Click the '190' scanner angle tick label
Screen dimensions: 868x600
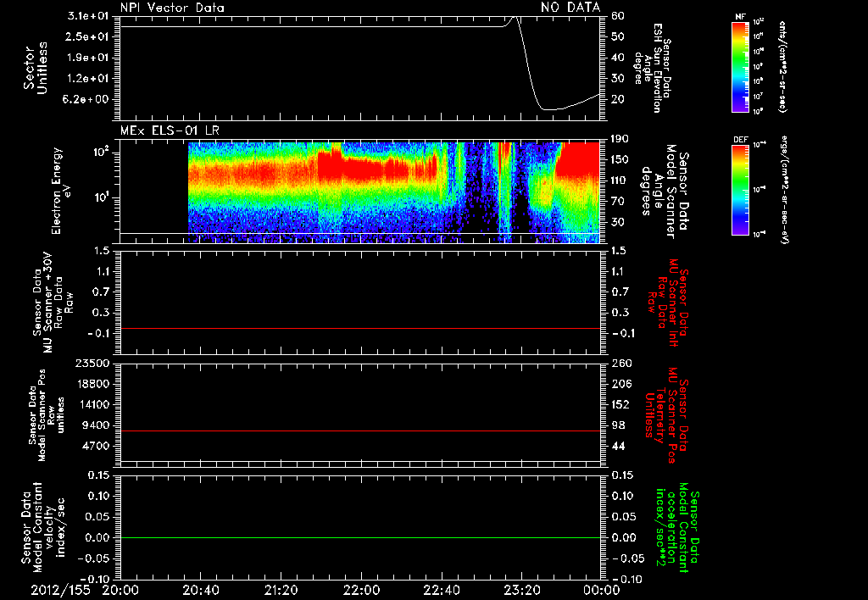(x=620, y=139)
